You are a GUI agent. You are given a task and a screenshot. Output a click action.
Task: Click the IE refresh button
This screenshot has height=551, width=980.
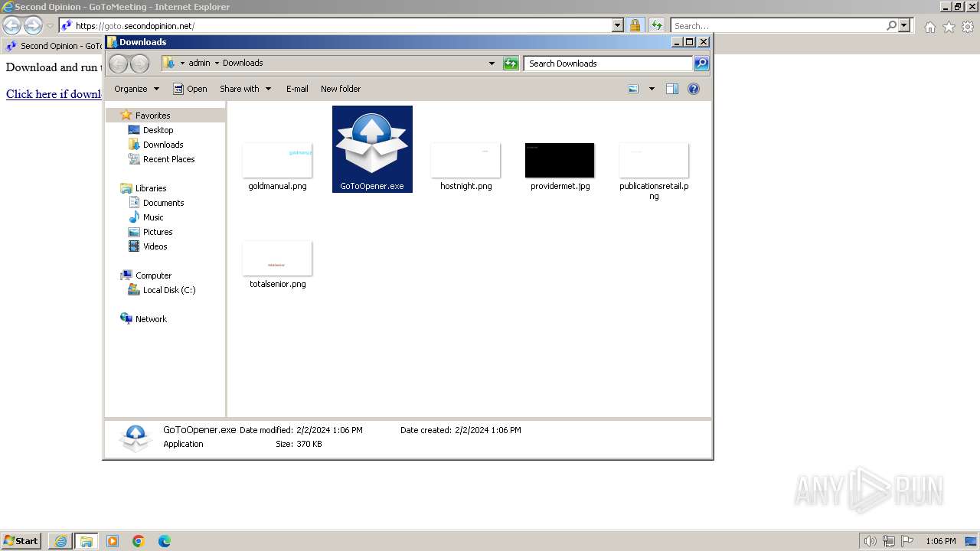(656, 25)
